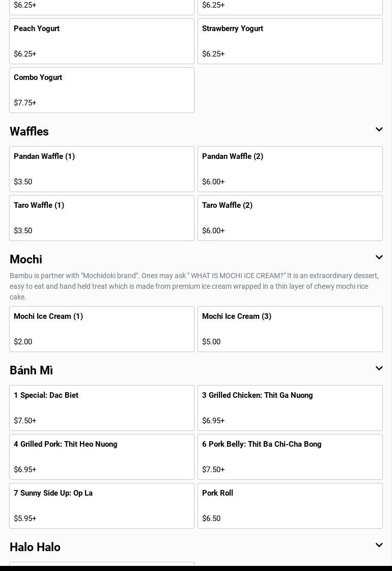Select Peach Yogurt menu item
Viewport: 392px width, 571px height.
click(x=102, y=41)
